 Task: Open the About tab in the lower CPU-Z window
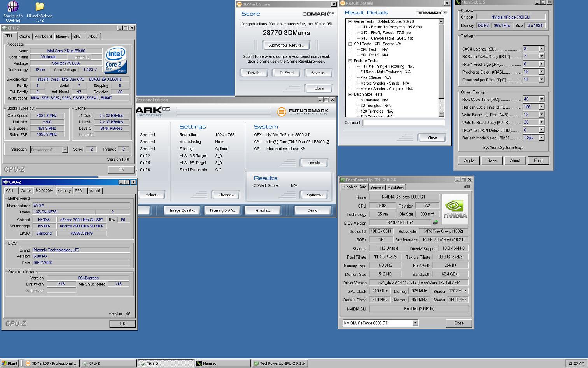pyautogui.click(x=94, y=190)
